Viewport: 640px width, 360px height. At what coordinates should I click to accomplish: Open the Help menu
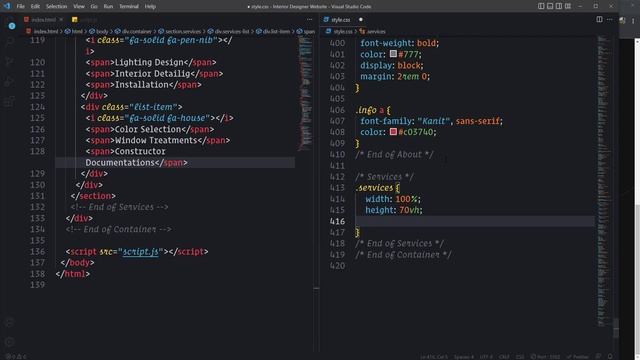[x=150, y=6]
